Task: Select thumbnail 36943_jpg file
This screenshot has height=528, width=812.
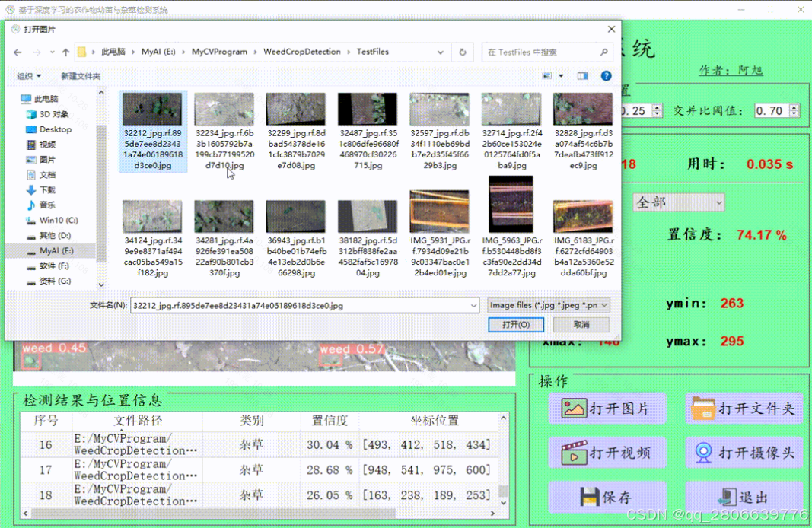Action: [296, 238]
